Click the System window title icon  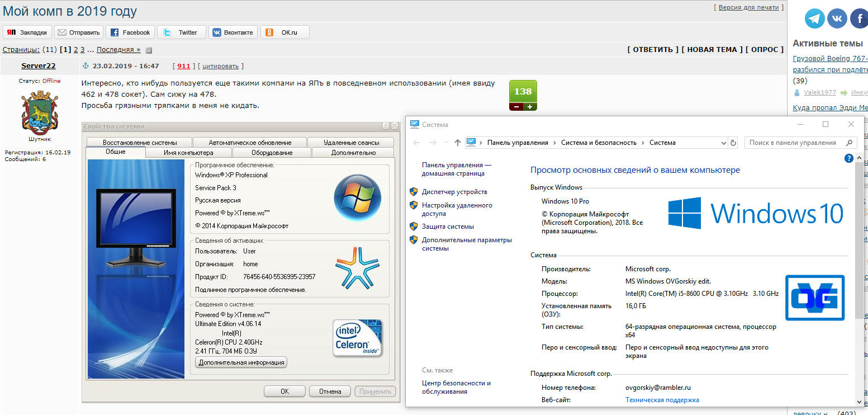[414, 124]
